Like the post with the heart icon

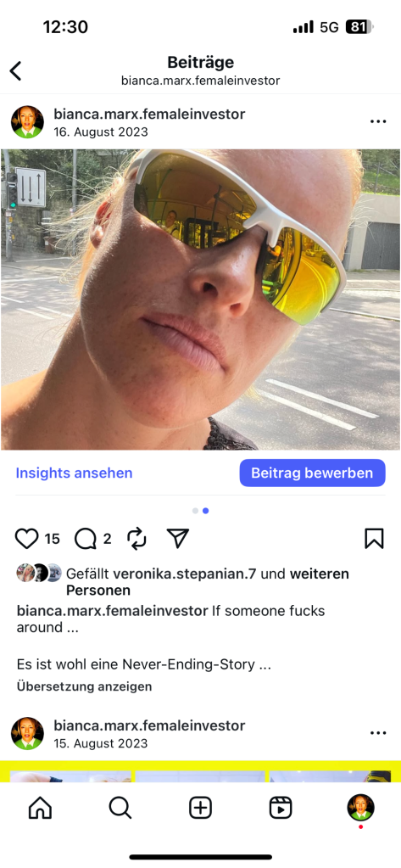coord(26,539)
